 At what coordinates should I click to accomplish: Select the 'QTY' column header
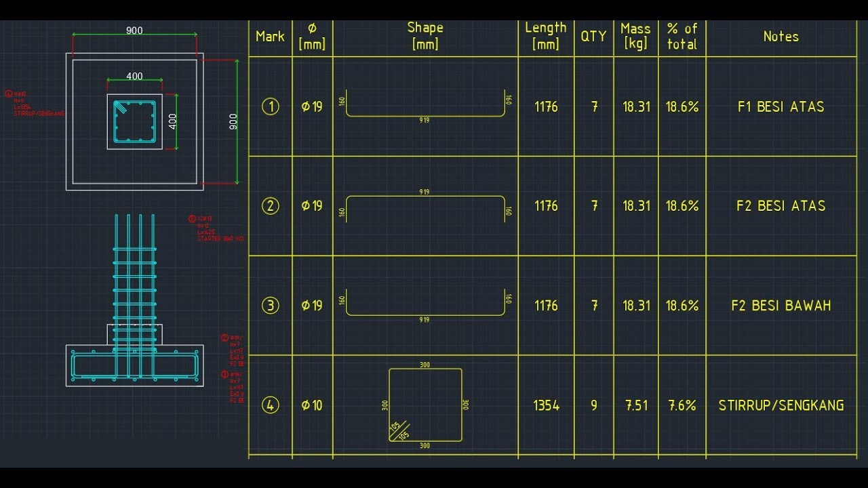(593, 37)
